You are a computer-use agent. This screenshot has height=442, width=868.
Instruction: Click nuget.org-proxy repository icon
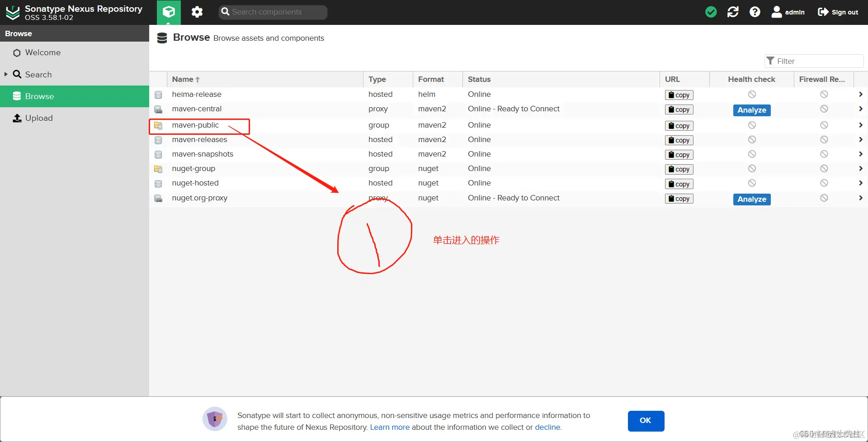[x=158, y=199]
